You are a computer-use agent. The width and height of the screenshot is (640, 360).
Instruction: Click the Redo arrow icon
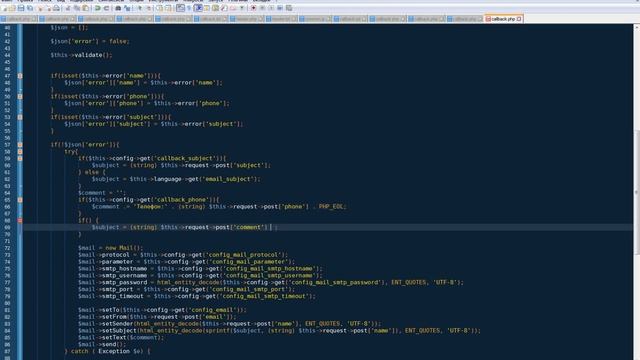pyautogui.click(x=106, y=8)
